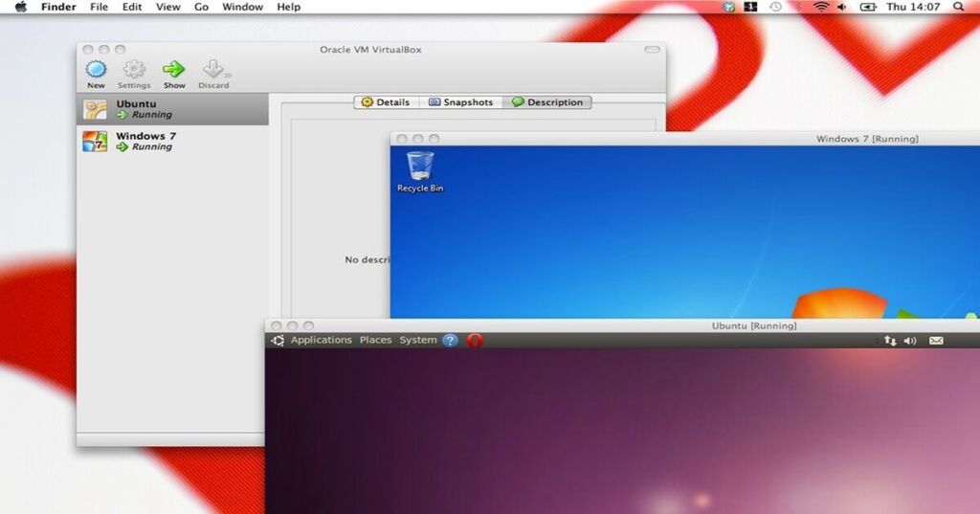Click the clock showing Thu 14:07

tap(913, 7)
